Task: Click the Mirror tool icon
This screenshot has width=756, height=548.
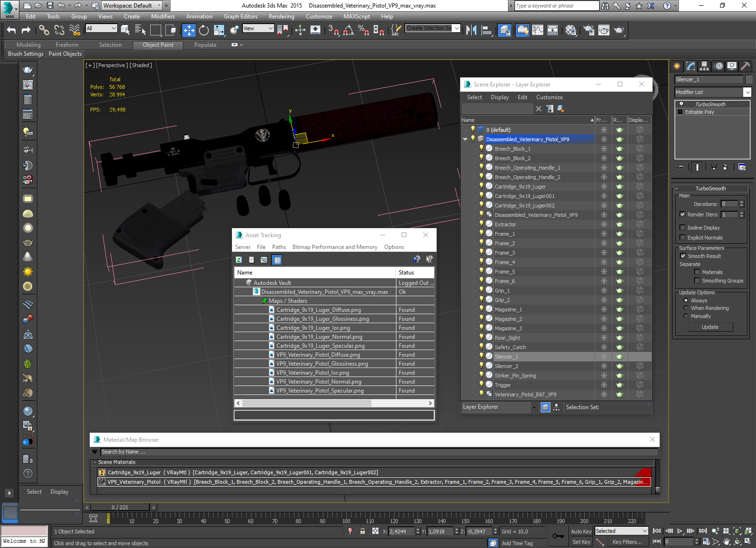Action: click(471, 30)
